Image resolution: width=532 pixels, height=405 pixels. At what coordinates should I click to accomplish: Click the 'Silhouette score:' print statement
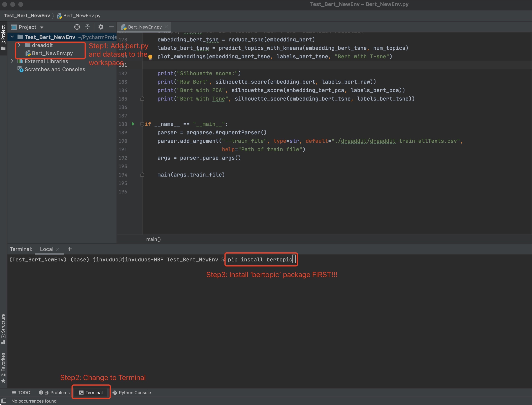click(x=199, y=73)
